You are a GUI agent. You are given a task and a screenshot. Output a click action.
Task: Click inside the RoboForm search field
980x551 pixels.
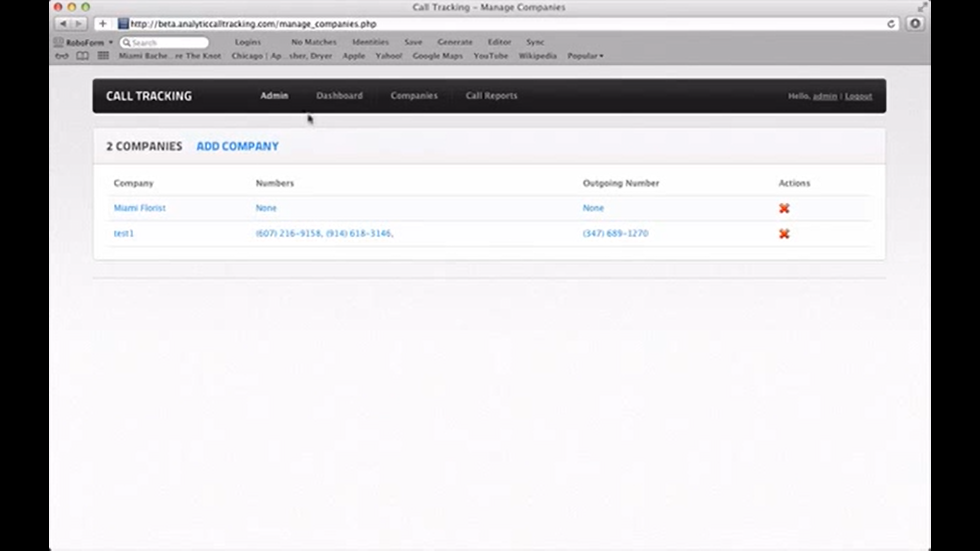[x=163, y=42]
